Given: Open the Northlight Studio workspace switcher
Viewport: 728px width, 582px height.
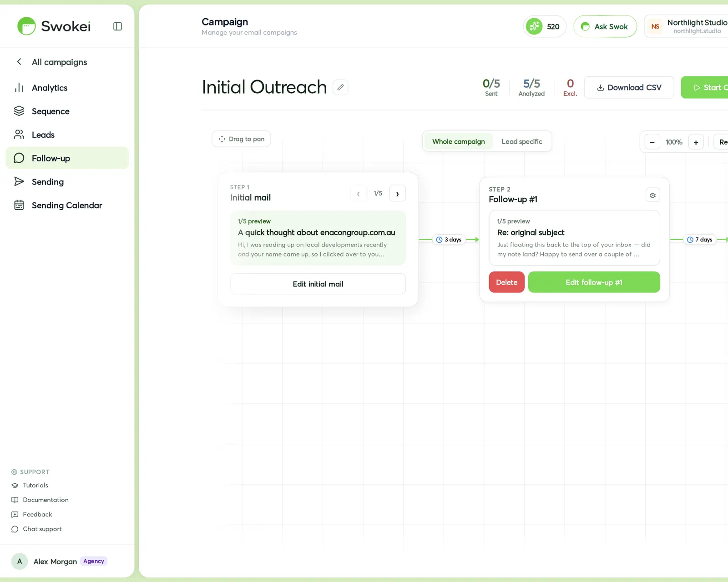Looking at the screenshot, I should coord(686,26).
